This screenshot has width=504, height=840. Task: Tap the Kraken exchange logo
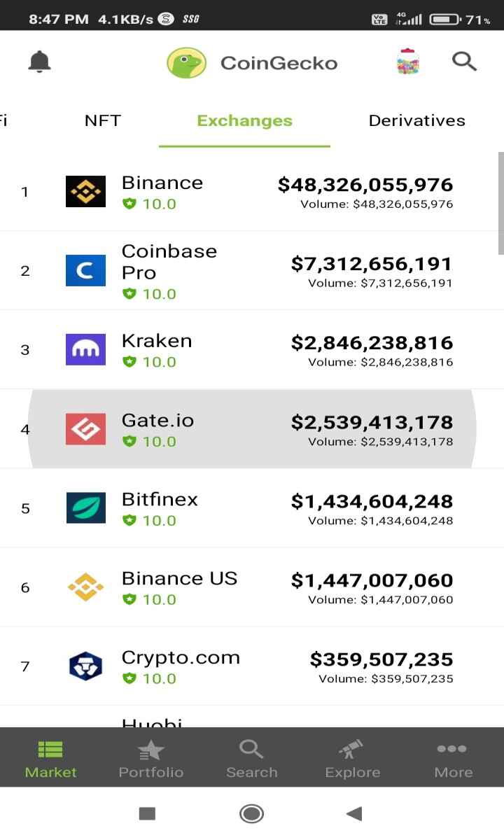(85, 349)
